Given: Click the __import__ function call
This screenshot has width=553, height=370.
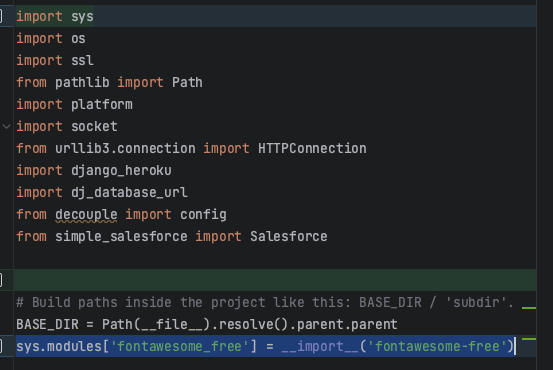Looking at the screenshot, I should (320, 346).
